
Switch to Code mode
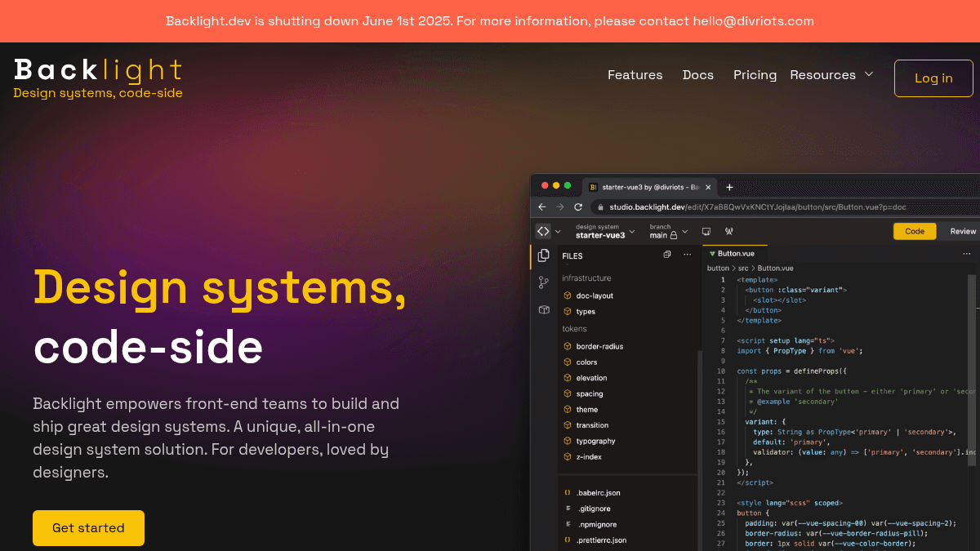tap(915, 231)
